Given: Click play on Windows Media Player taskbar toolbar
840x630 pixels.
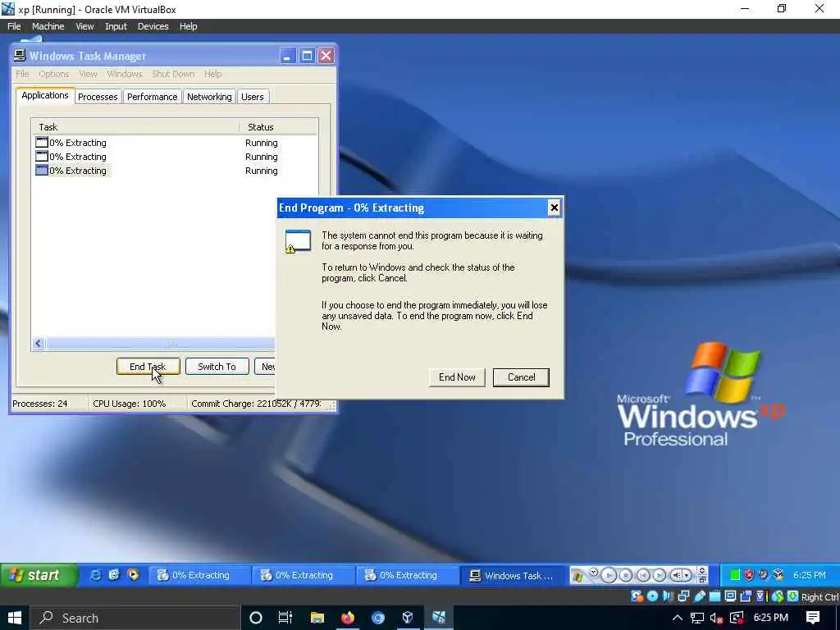Looking at the screenshot, I should (x=609, y=575).
